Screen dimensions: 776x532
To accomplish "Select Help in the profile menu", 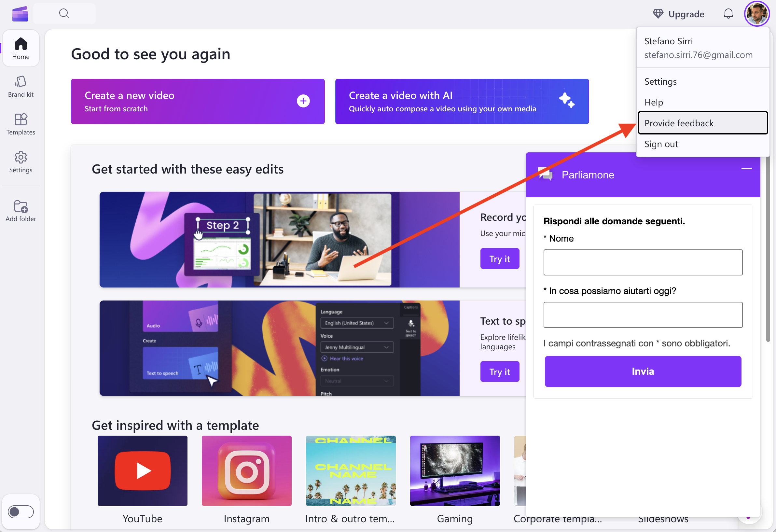I will coord(702,102).
